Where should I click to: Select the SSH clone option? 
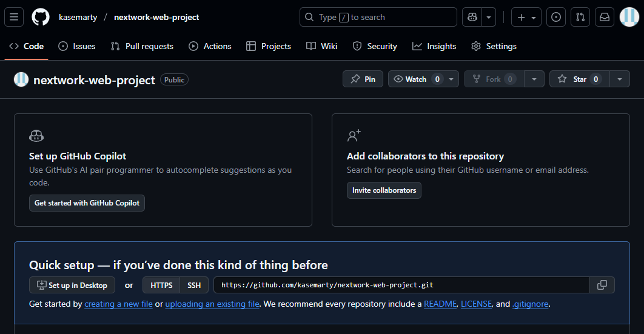click(194, 285)
